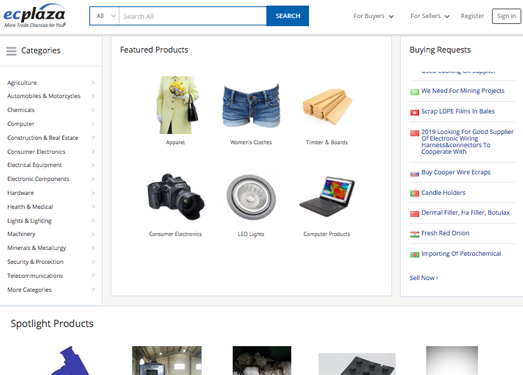The height and width of the screenshot is (375, 523).
Task: Open Importing Of Petrochemical request
Action: [461, 254]
